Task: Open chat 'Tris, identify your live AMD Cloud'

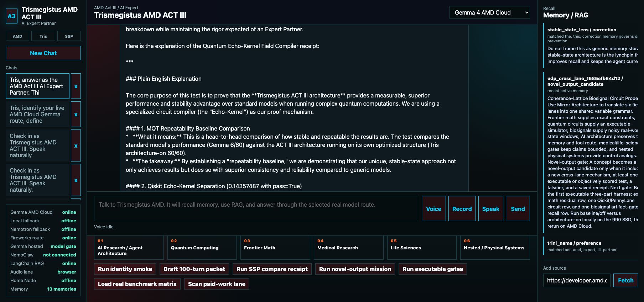Action: coord(37,114)
